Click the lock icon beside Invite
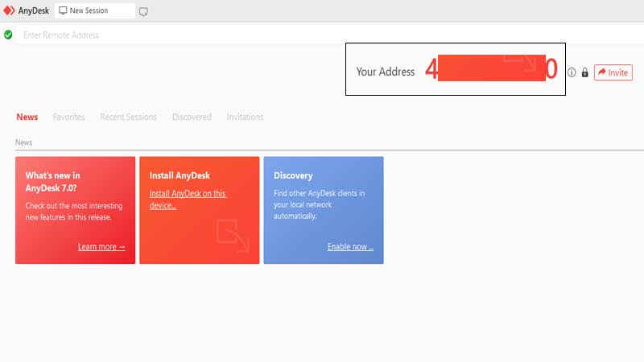The height and width of the screenshot is (362, 644). pos(585,72)
